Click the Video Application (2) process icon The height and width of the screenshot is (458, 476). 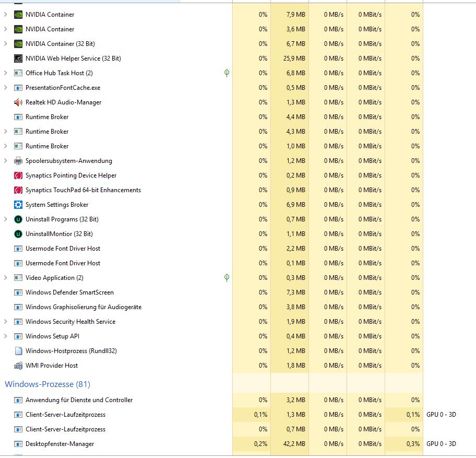(x=18, y=278)
